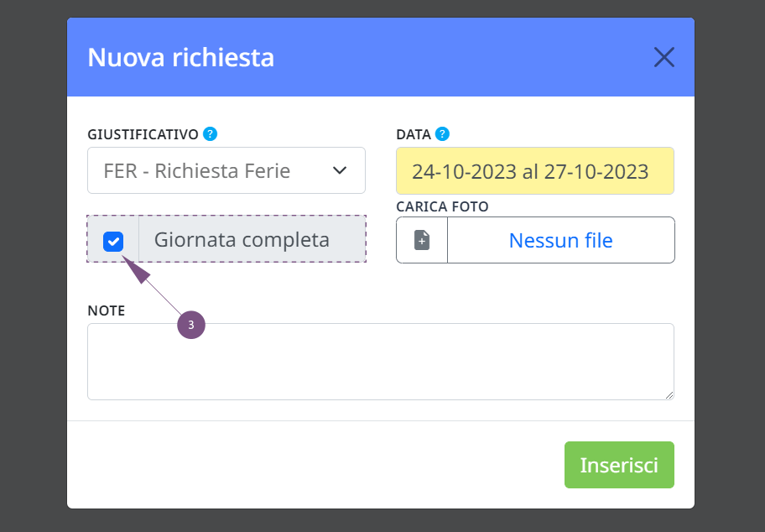Image resolution: width=765 pixels, height=532 pixels.
Task: Close the Nuova richiesta dialog
Action: coord(664,57)
